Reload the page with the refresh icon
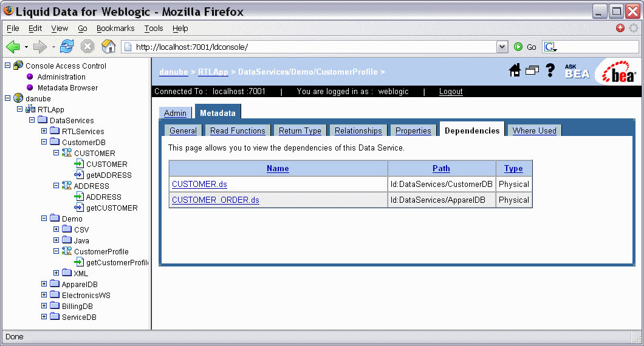 click(67, 46)
